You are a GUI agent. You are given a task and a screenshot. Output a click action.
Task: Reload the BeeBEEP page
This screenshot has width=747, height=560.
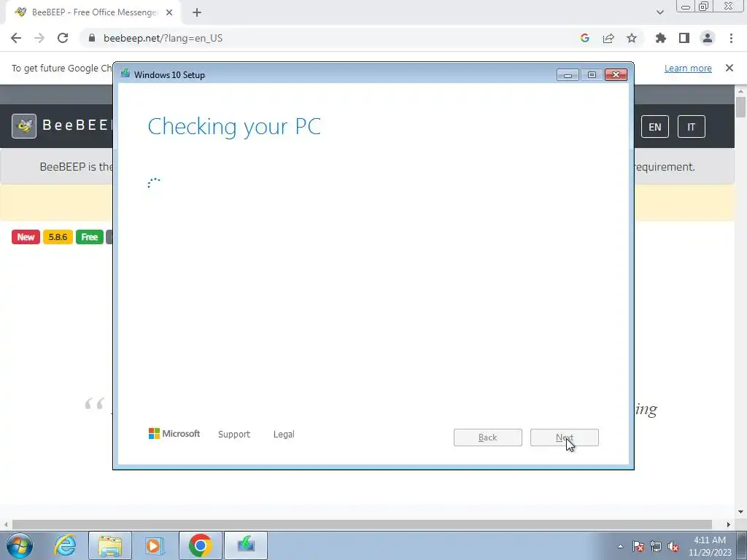click(63, 38)
